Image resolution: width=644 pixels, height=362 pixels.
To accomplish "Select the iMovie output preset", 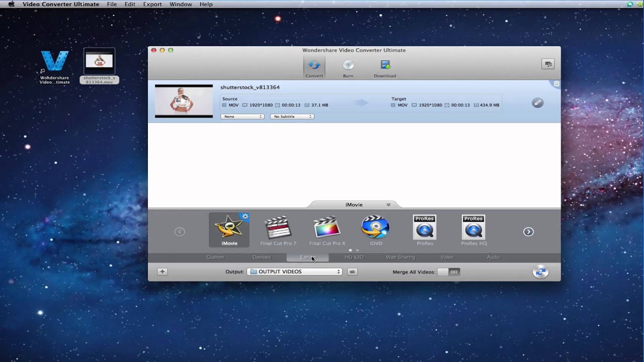I will (x=229, y=230).
